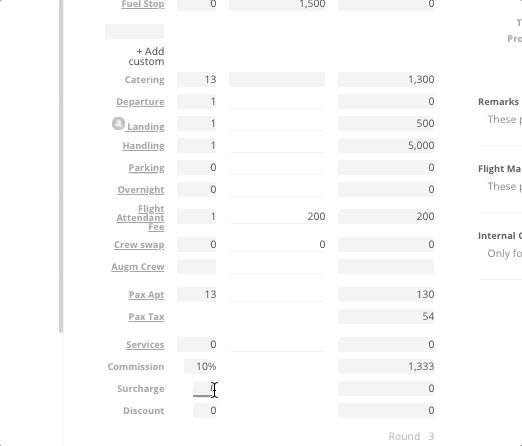Open the Parking link
This screenshot has height=446, width=522.
coord(146,168)
